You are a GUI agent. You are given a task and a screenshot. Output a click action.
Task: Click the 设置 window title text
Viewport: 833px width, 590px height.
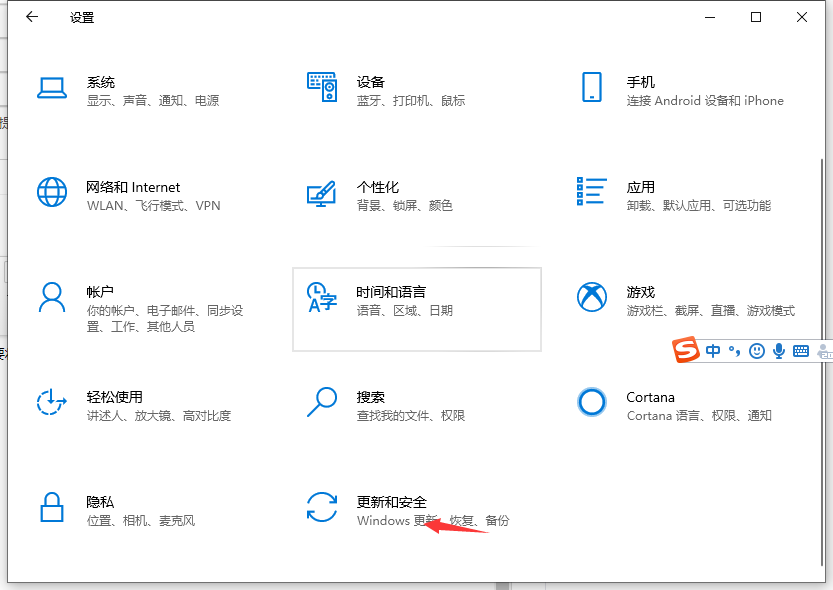pos(82,18)
